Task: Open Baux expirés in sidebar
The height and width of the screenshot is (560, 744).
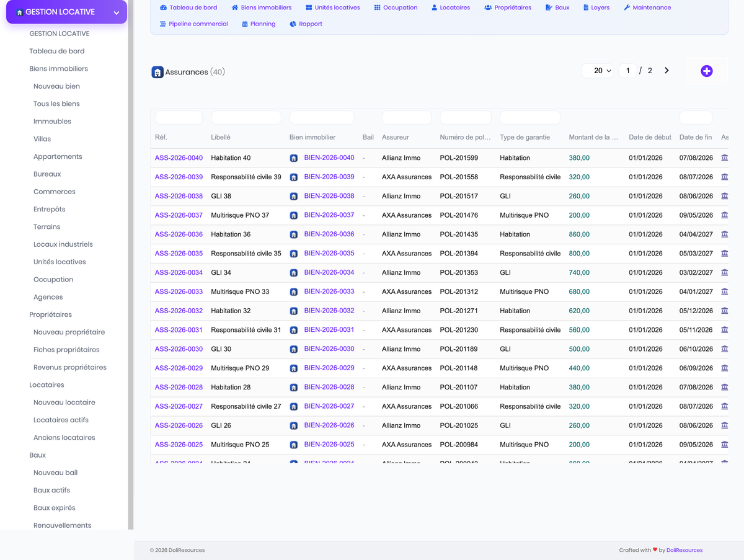Action: click(55, 508)
